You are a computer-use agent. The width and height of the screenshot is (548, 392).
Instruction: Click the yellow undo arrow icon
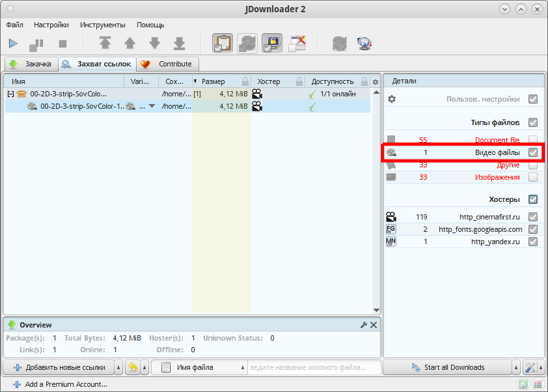pos(133,367)
